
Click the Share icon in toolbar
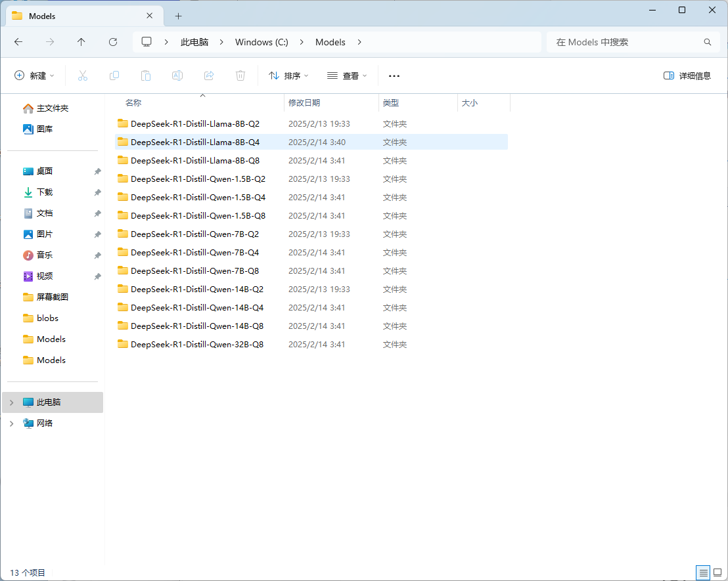[x=209, y=75]
